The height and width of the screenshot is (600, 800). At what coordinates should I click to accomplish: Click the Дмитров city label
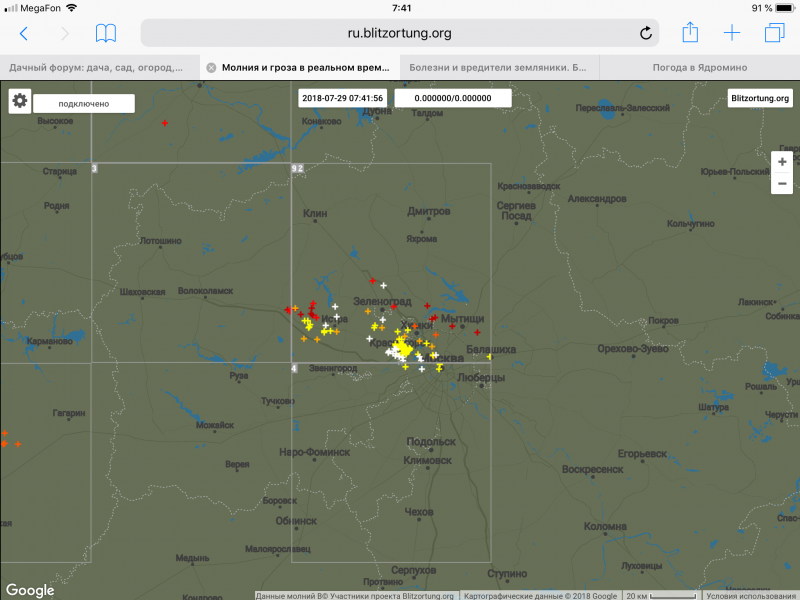click(429, 211)
